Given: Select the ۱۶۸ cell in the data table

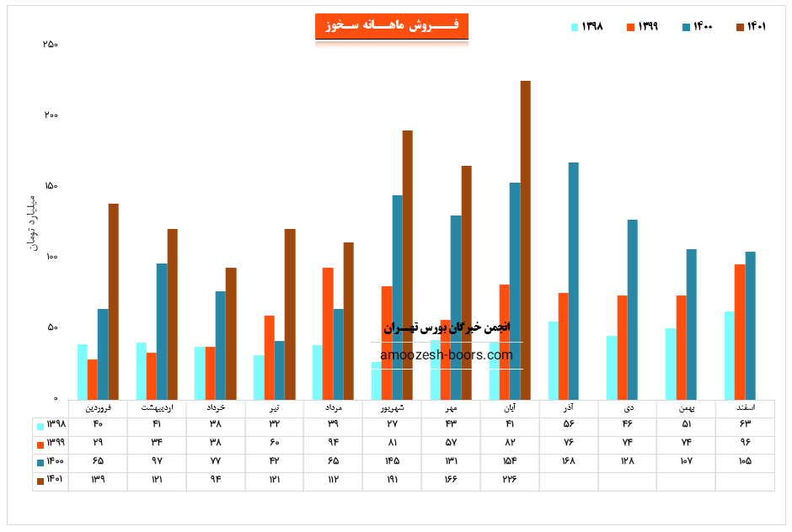Looking at the screenshot, I should (x=568, y=461).
